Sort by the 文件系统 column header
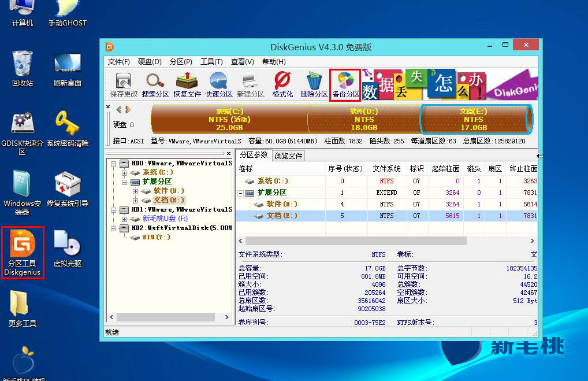Viewport: 588px width, 381px height. (386, 169)
